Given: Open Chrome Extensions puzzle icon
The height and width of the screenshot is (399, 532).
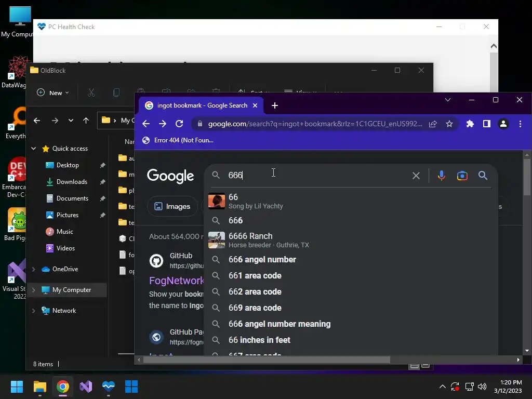Looking at the screenshot, I should [x=470, y=124].
